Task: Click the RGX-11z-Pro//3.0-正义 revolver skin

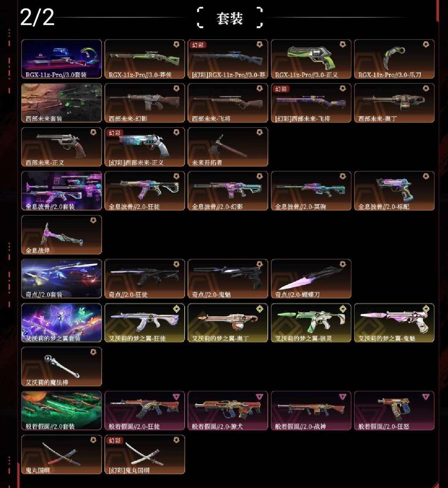Action: pos(311,59)
